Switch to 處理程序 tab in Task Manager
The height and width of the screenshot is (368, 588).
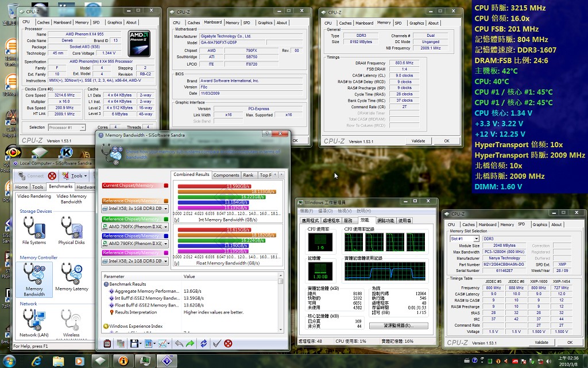(x=331, y=221)
